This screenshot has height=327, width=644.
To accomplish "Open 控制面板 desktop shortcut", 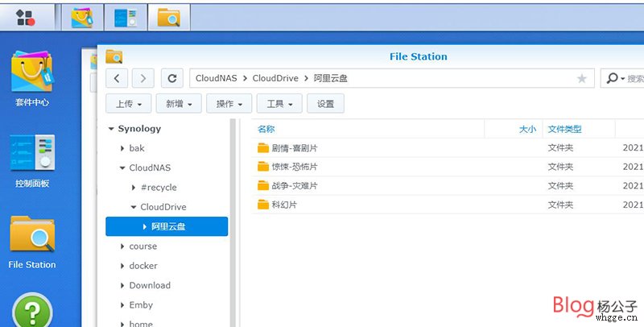I will [x=32, y=161].
